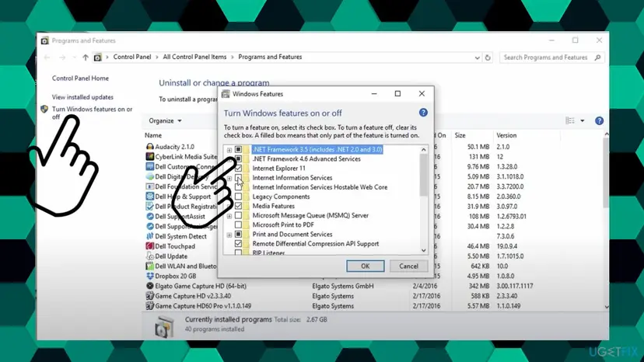This screenshot has width=644, height=362.
Task: Select .NET Framework 4.6 Advanced Services item
Action: [x=306, y=158]
